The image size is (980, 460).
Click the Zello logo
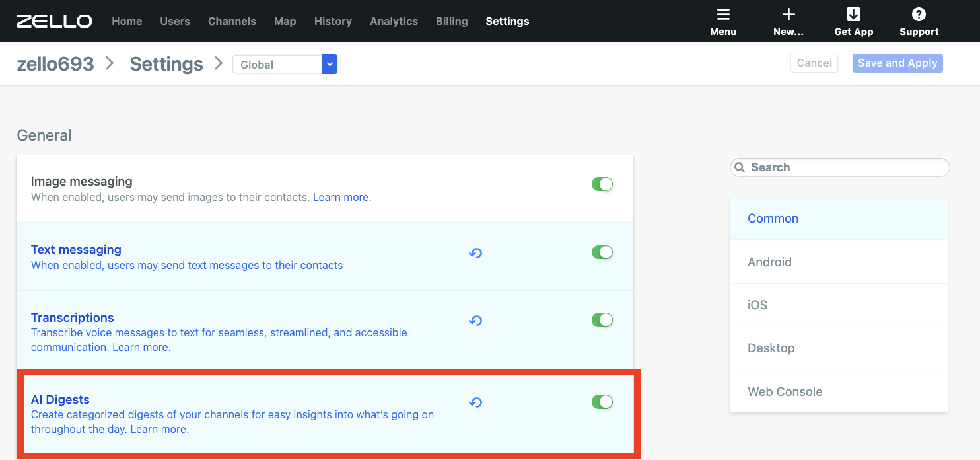[x=54, y=21]
